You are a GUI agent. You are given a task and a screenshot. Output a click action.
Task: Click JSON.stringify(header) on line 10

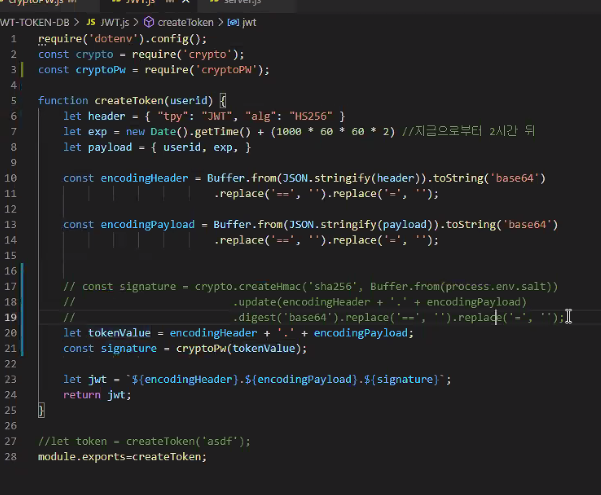352,178
